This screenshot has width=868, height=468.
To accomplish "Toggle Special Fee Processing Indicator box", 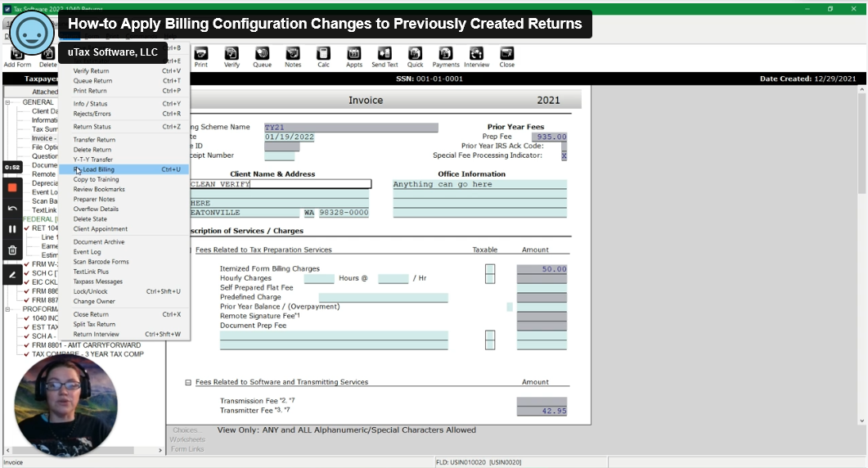I will click(564, 155).
